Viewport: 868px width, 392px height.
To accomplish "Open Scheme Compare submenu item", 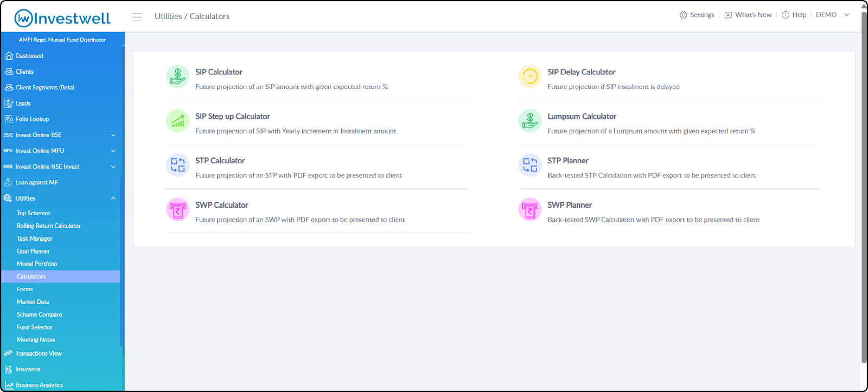I will point(40,314).
